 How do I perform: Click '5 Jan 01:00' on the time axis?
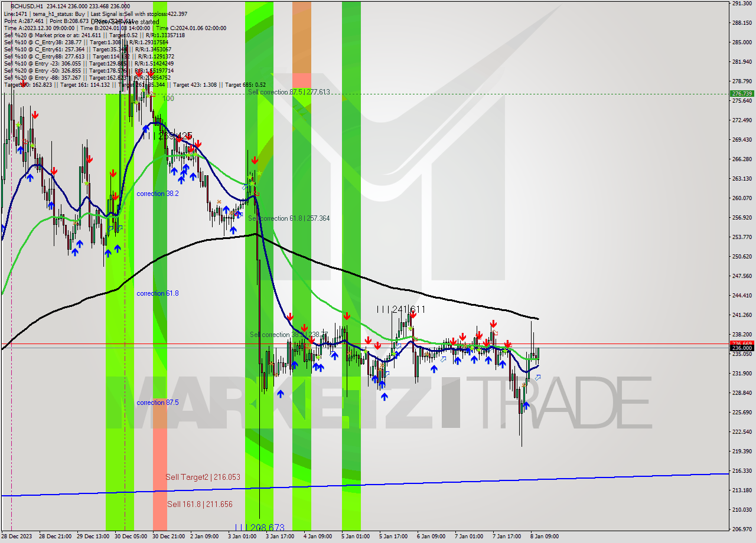[356, 537]
